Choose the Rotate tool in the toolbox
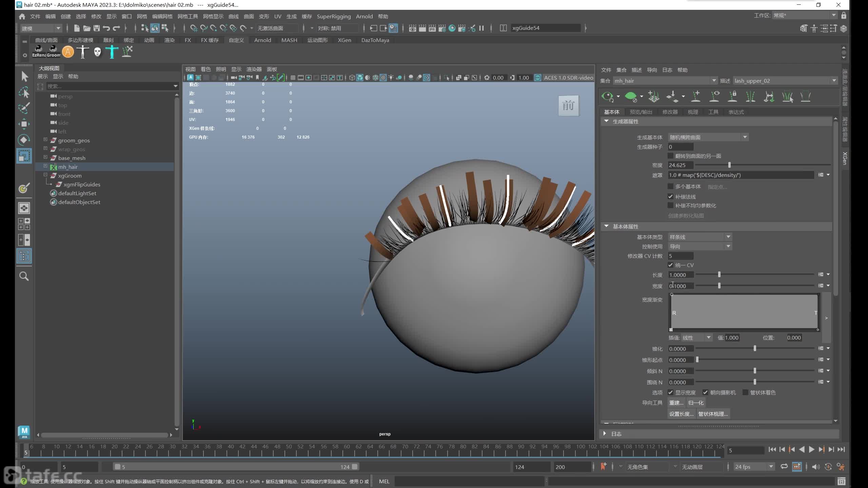 tap(24, 140)
